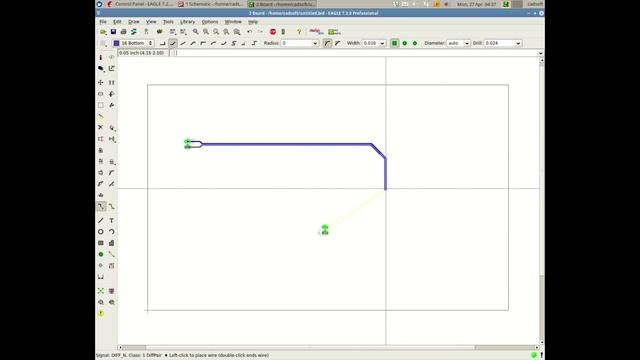The image size is (640, 360).
Task: Select the Copy tool
Action: 111,82
